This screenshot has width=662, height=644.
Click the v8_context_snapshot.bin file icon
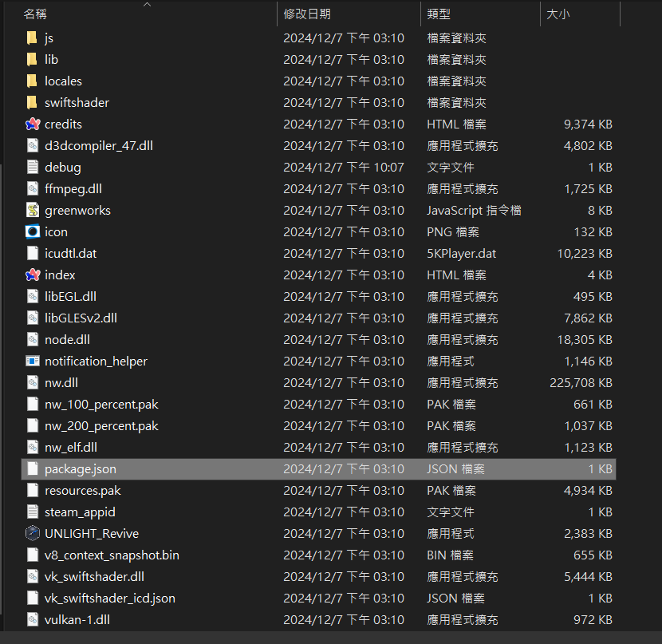(33, 555)
